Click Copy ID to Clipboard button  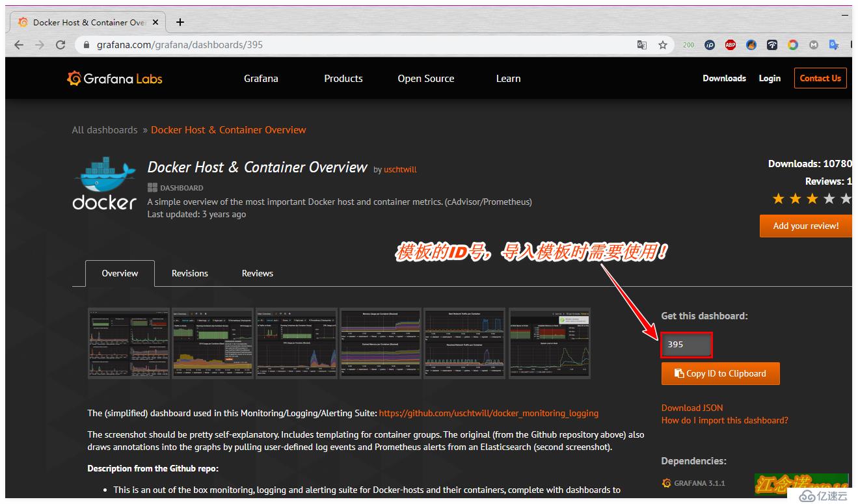(x=721, y=374)
